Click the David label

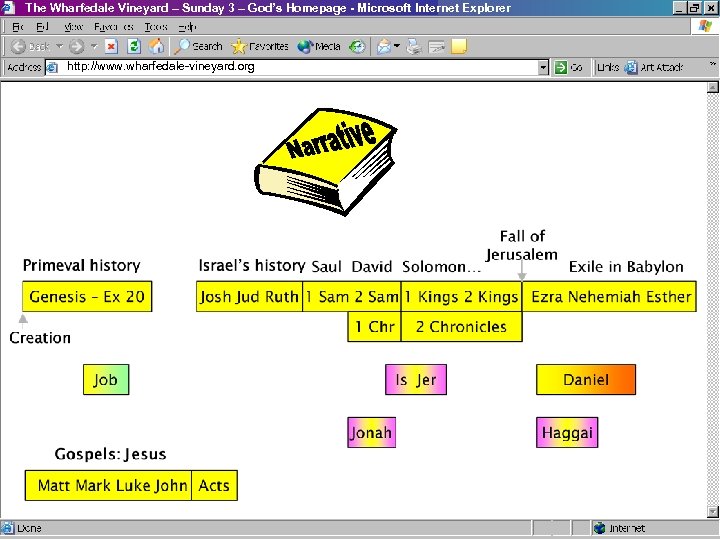point(372,267)
